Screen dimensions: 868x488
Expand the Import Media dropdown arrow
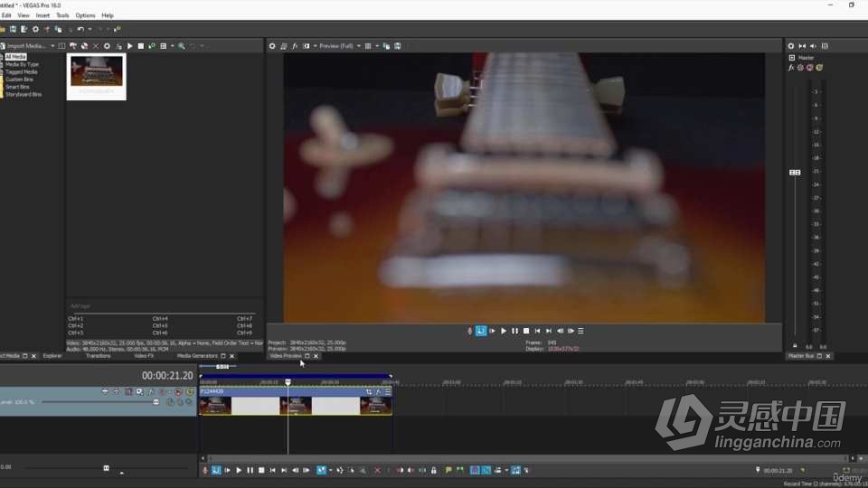[52, 46]
